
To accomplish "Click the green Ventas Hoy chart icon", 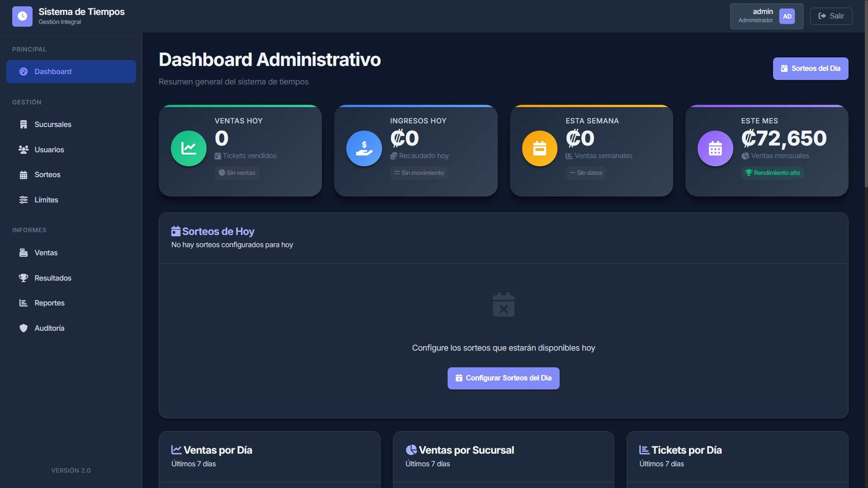I will [x=189, y=148].
